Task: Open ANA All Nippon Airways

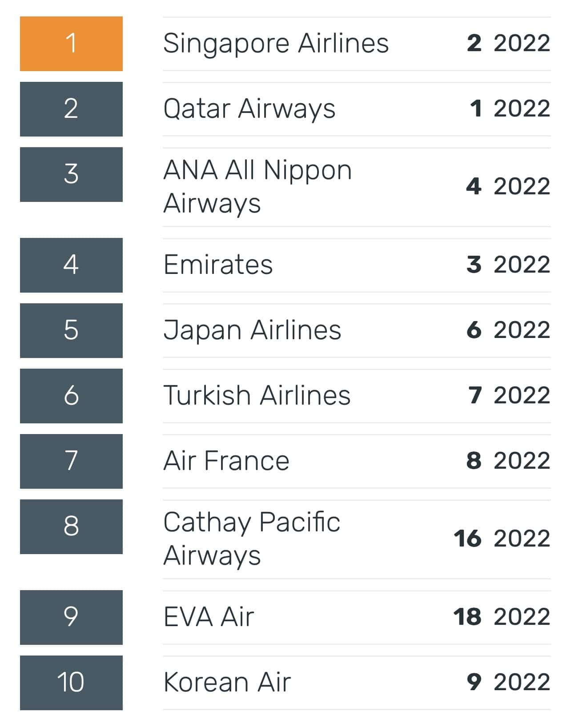Action: click(x=257, y=187)
